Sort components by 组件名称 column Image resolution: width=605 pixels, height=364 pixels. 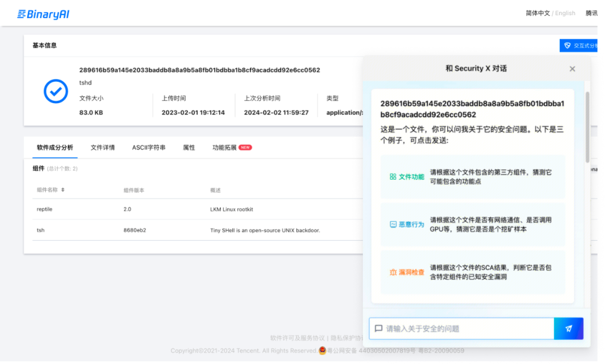click(x=63, y=190)
